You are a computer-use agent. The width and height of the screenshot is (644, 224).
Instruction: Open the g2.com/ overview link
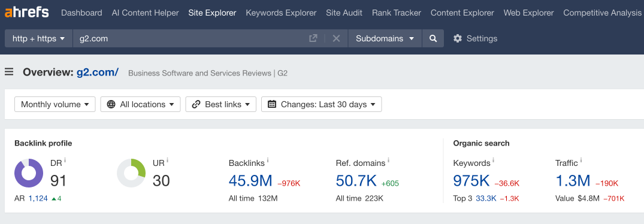(x=98, y=72)
